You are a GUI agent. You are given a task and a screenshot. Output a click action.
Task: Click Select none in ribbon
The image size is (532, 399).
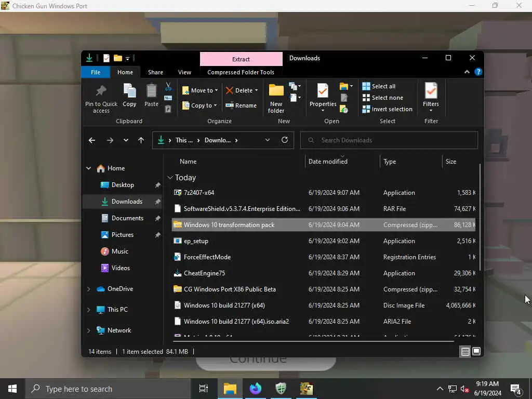pos(383,98)
